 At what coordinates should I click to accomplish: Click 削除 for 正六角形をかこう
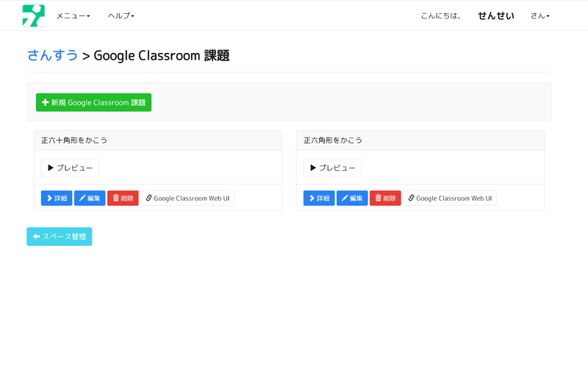(x=385, y=198)
